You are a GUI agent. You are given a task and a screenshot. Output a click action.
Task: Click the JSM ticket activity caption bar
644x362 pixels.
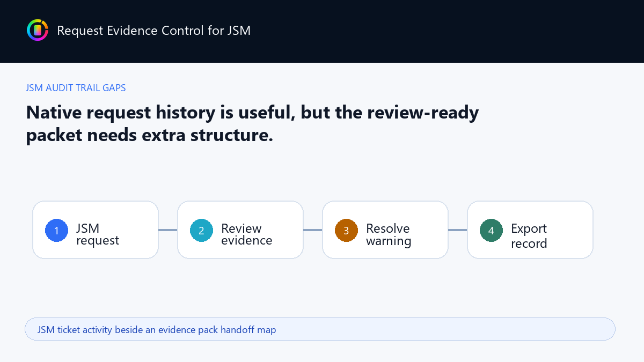click(x=320, y=329)
